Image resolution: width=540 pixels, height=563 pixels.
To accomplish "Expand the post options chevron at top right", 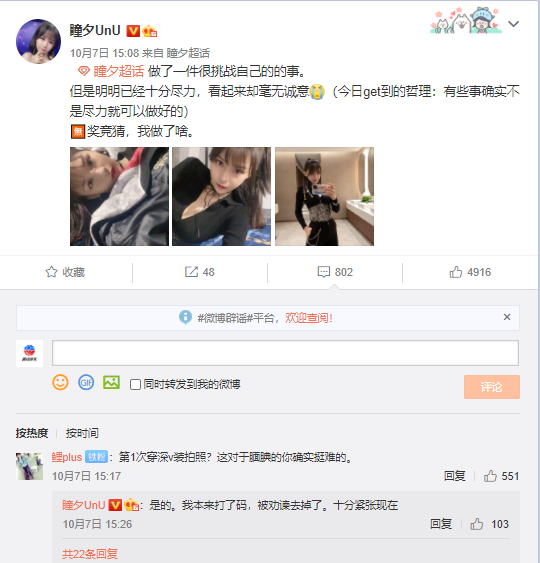I will click(513, 24).
